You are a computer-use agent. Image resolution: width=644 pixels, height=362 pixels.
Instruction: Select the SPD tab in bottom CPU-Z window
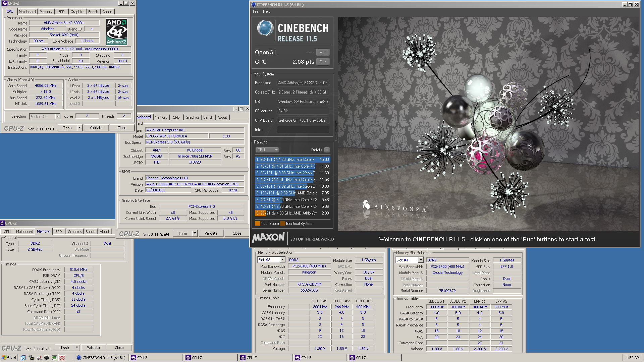58,231
